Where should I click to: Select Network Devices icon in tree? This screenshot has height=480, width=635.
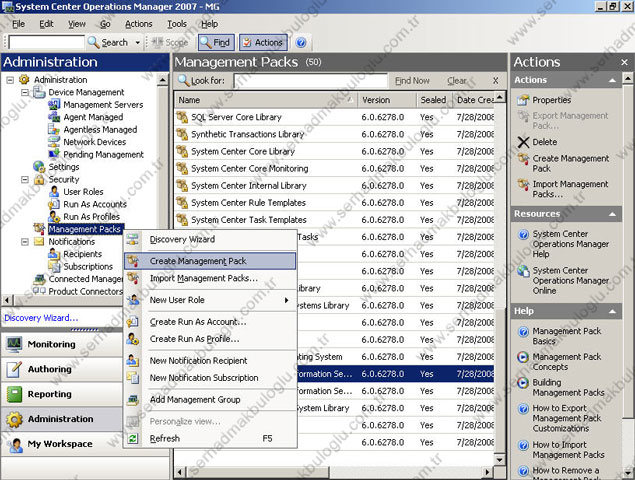(x=54, y=142)
